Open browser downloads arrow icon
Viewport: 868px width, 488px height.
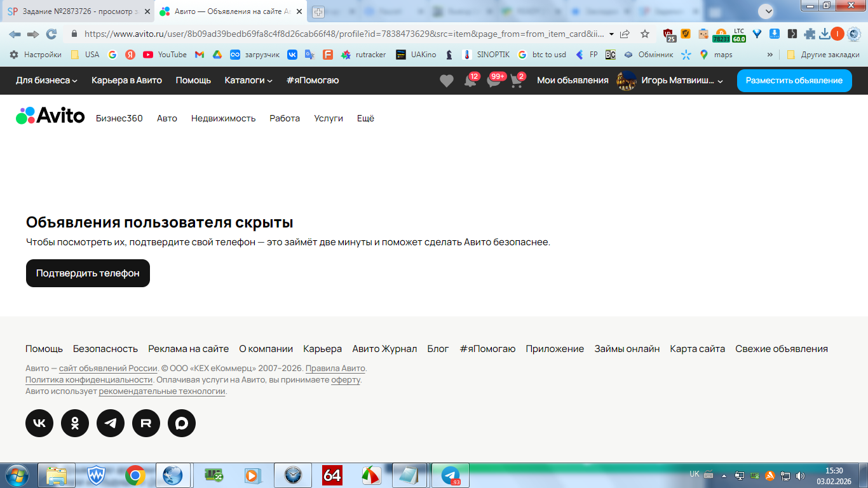(824, 34)
